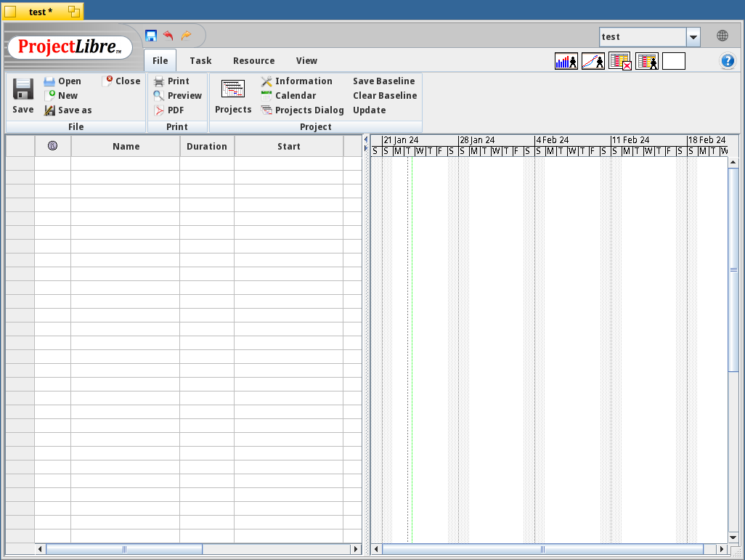Click Clear Baseline
Image resolution: width=745 pixels, height=560 pixels.
pos(385,96)
